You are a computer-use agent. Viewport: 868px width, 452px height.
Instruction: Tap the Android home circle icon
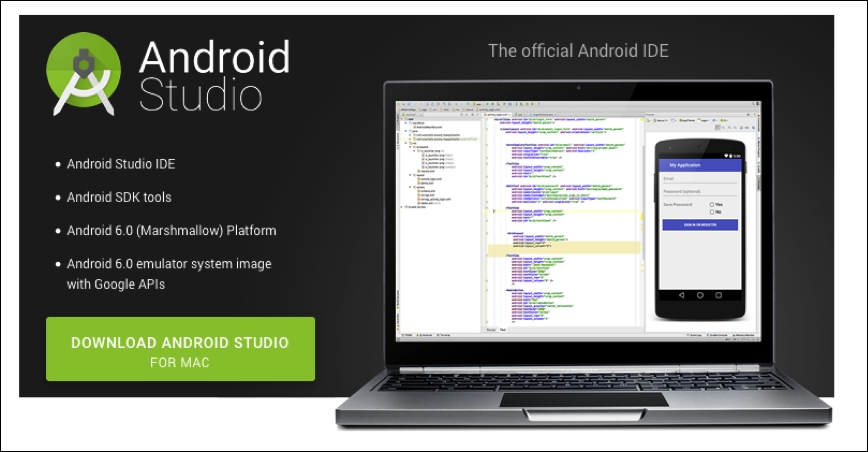tap(700, 295)
